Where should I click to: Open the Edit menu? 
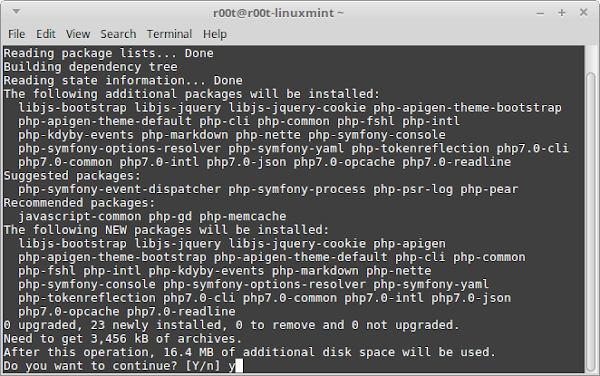coord(46,34)
